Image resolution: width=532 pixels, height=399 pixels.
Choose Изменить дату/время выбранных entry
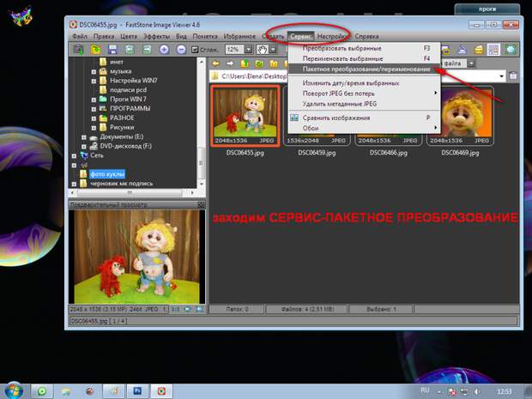tap(364, 83)
